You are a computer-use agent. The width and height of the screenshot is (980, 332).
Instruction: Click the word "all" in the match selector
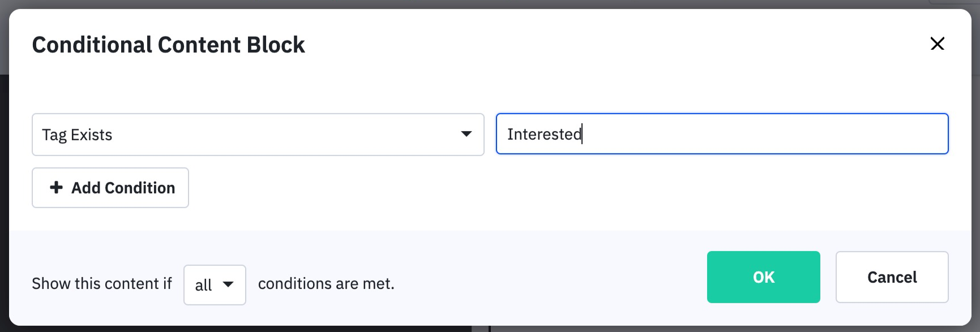point(203,285)
